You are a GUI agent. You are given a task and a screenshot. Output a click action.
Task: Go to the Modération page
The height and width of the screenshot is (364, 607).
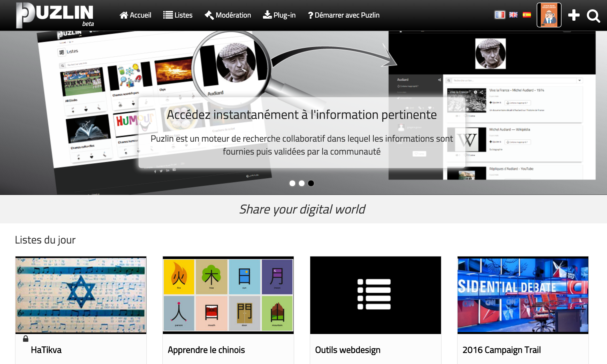pyautogui.click(x=228, y=15)
